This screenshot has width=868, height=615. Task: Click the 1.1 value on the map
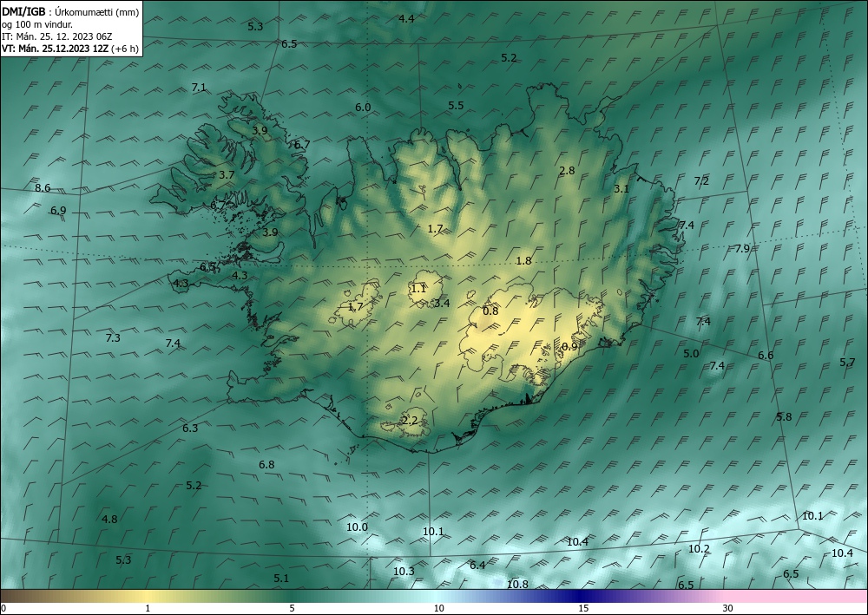coord(419,289)
